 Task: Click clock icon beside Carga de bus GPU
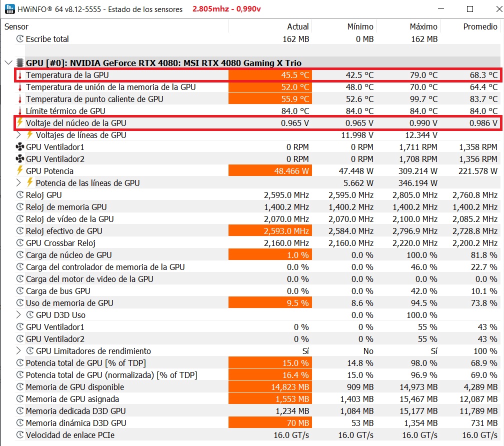pyautogui.click(x=20, y=291)
